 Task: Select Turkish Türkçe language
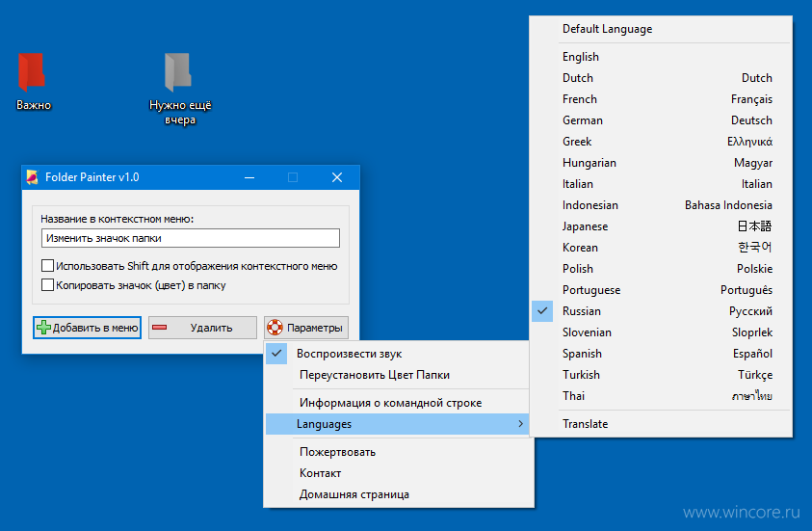(x=661, y=375)
